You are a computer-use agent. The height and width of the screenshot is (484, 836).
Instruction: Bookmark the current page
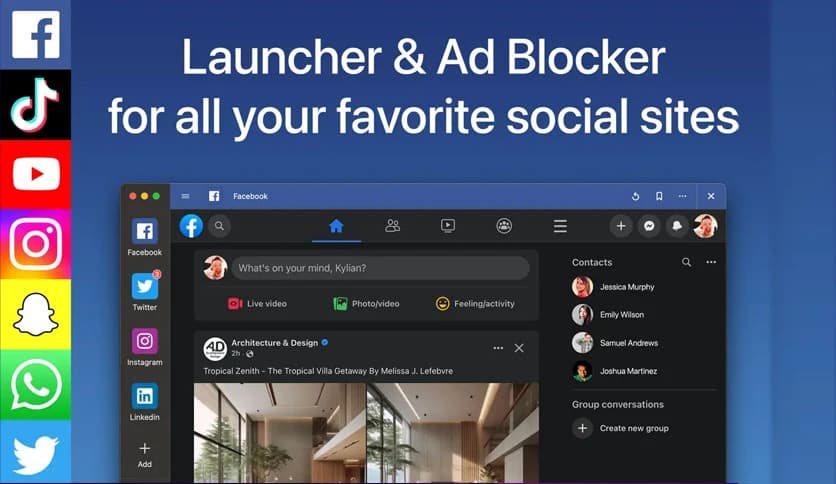[659, 196]
